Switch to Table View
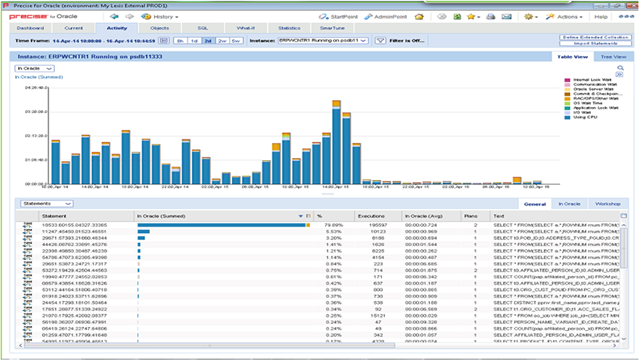This screenshot has height=360, width=639. (x=572, y=57)
